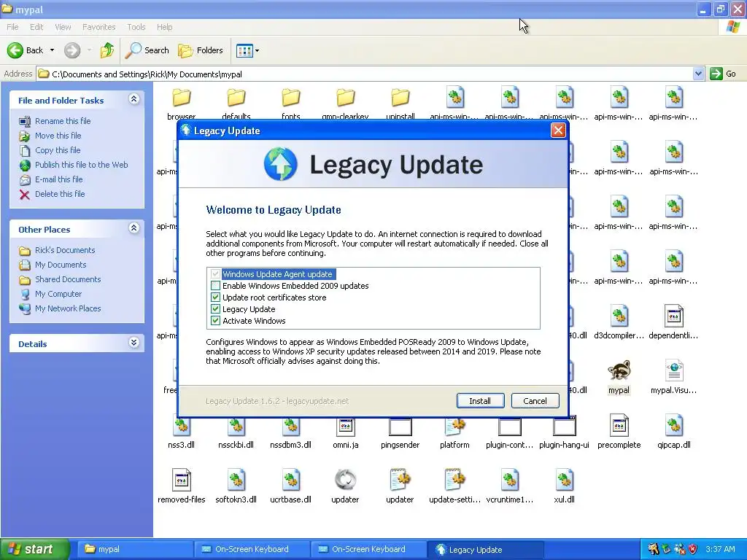Uncheck the Legacy Update option
This screenshot has width=747, height=560.
click(x=215, y=309)
